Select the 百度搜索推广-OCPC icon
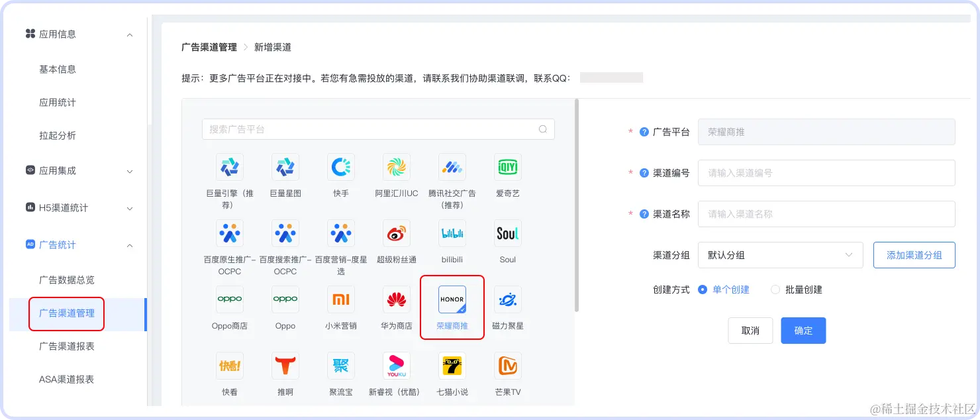The height and width of the screenshot is (420, 980). coord(285,233)
